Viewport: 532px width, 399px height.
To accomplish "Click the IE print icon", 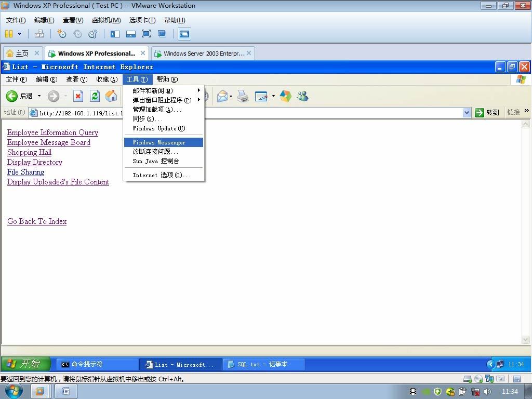I will tap(243, 96).
